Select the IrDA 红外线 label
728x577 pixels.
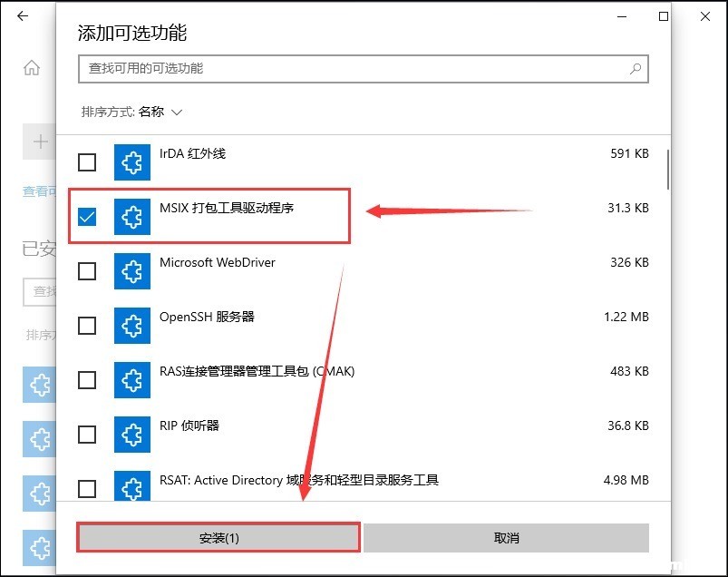(x=192, y=153)
